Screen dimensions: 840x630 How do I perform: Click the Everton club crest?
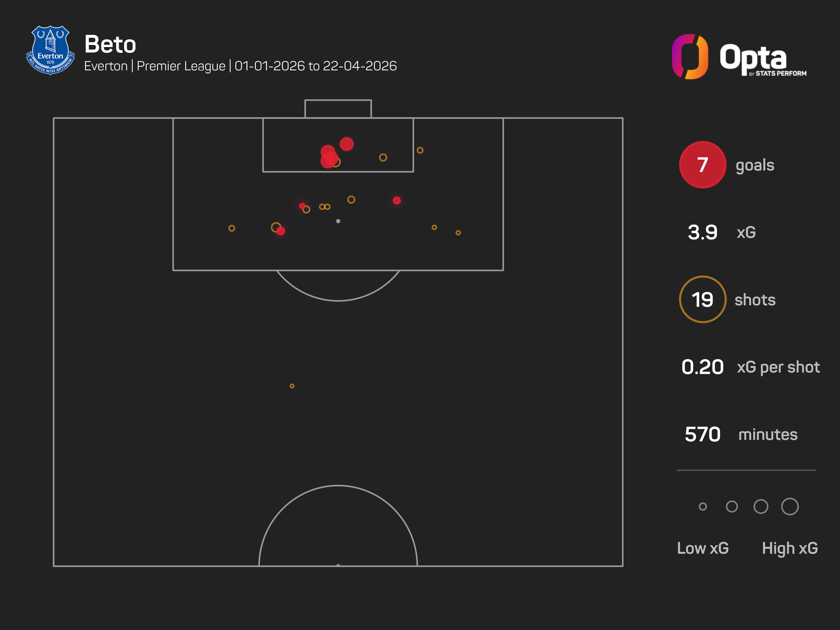pyautogui.click(x=50, y=50)
